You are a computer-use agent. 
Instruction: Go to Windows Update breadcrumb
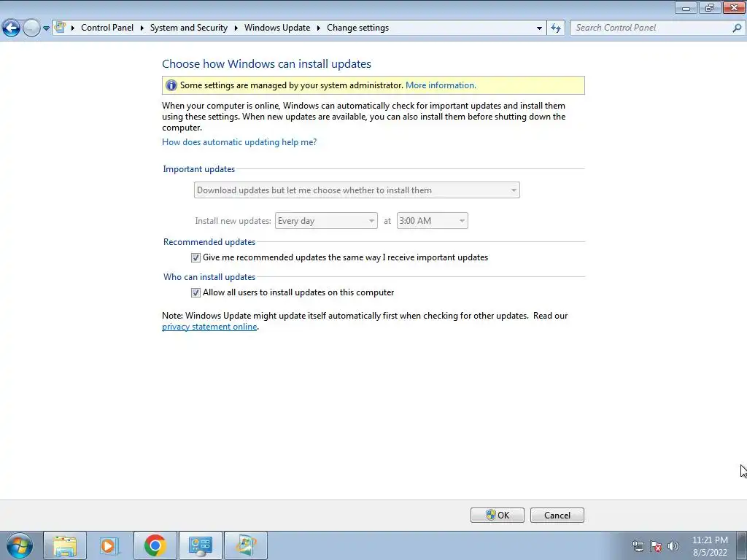tap(277, 28)
